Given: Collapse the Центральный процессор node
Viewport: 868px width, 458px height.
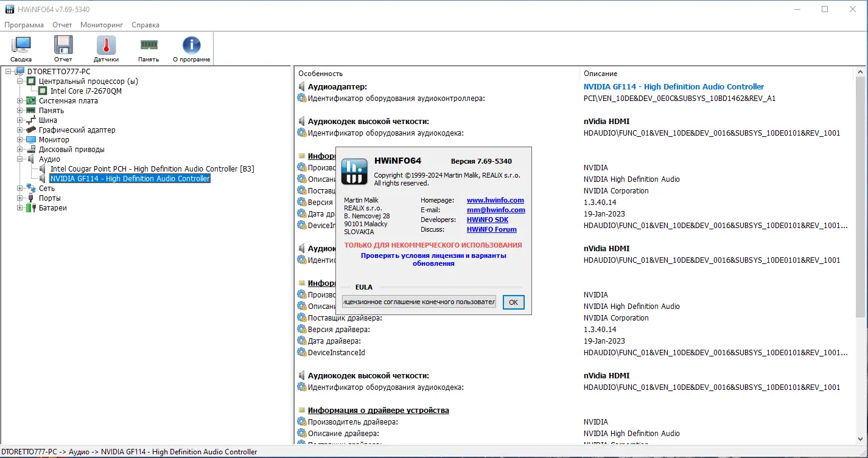Looking at the screenshot, I should (20, 82).
